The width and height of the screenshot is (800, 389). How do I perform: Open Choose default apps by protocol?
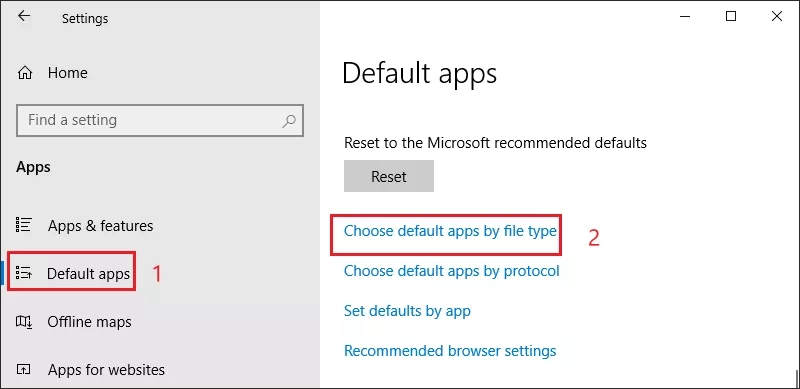452,271
